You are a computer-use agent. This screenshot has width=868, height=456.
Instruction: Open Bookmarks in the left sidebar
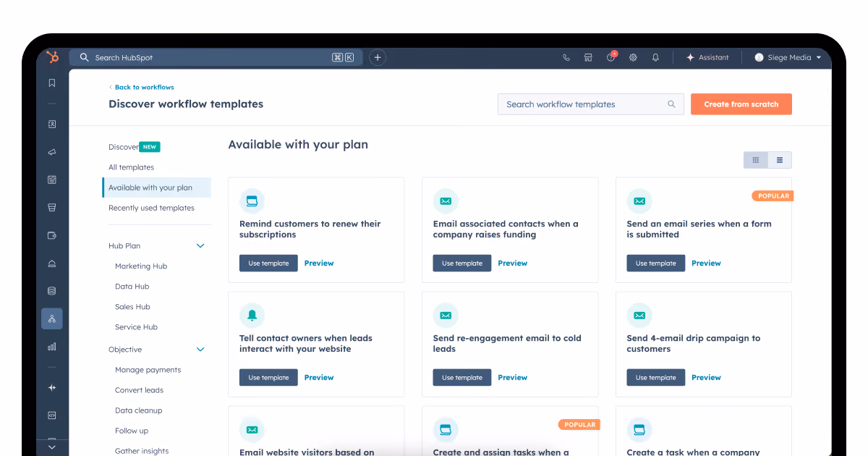(52, 83)
